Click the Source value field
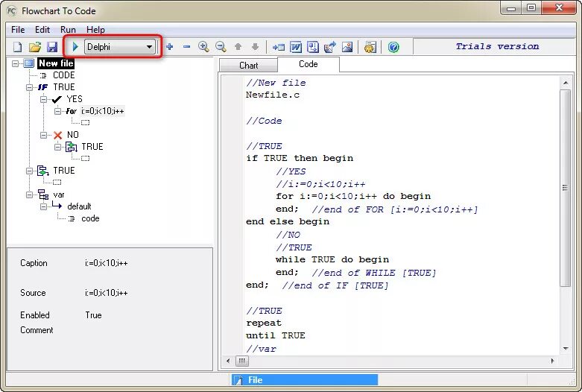This screenshot has width=582, height=392. [x=106, y=293]
